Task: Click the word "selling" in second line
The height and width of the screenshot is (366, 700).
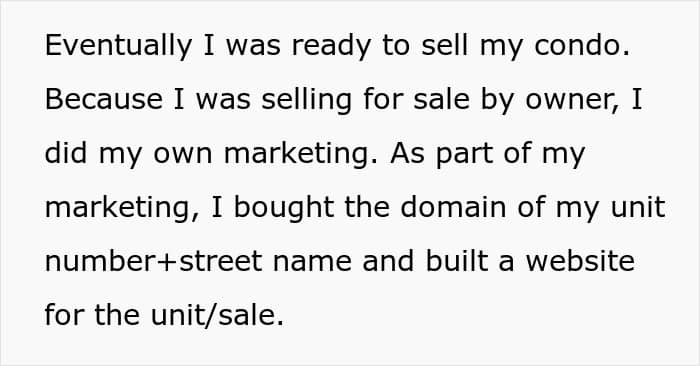Action: tap(306, 100)
